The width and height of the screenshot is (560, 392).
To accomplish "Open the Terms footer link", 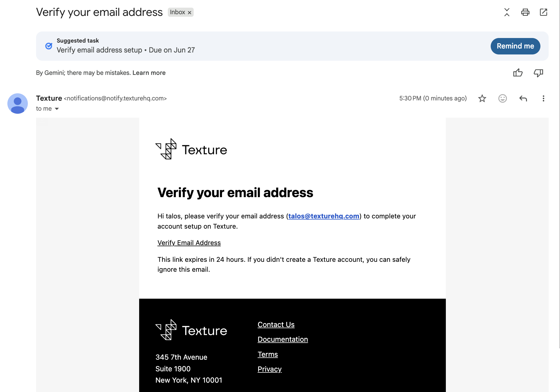I will 268,354.
